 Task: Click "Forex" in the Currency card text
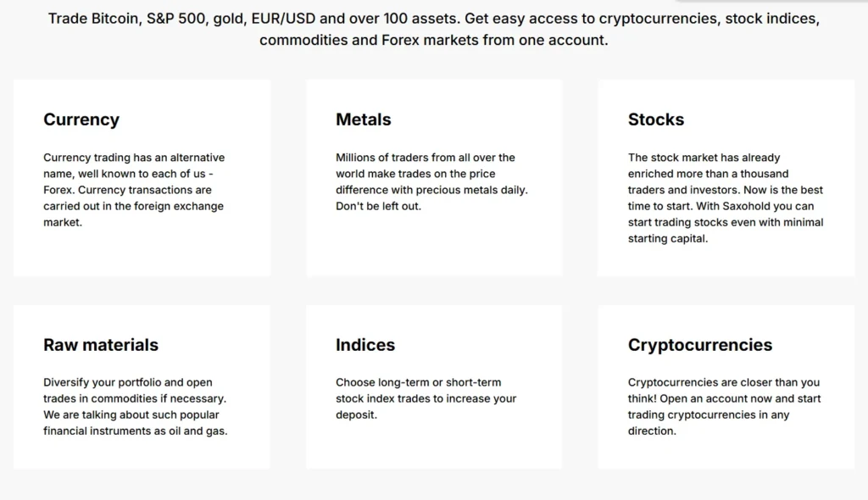tap(58, 190)
